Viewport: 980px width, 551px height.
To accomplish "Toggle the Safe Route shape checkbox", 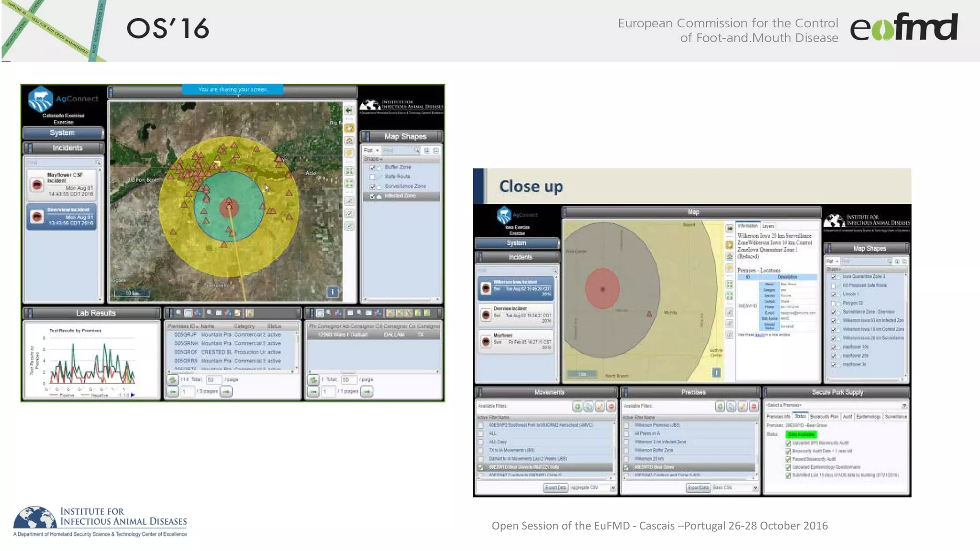I will click(372, 177).
